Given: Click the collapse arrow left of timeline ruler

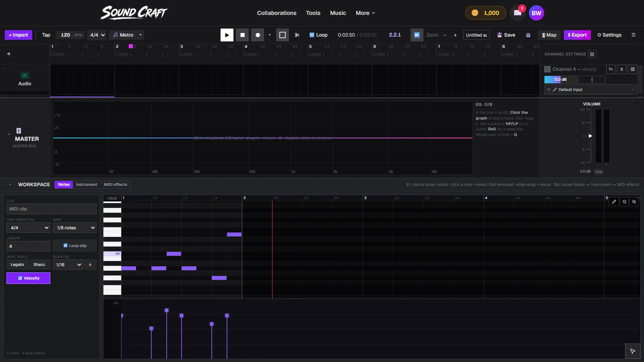Looking at the screenshot, I should coord(8,53).
